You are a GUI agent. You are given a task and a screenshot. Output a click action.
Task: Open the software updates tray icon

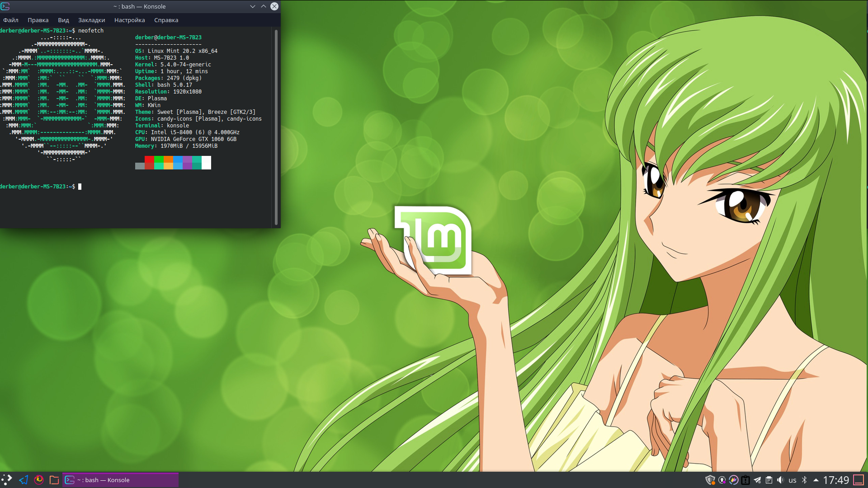[722, 480]
